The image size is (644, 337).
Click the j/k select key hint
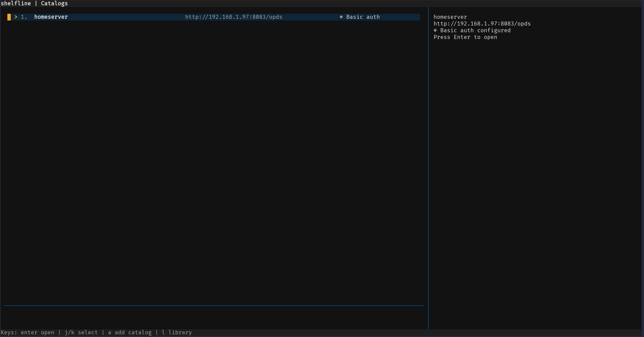(x=81, y=333)
